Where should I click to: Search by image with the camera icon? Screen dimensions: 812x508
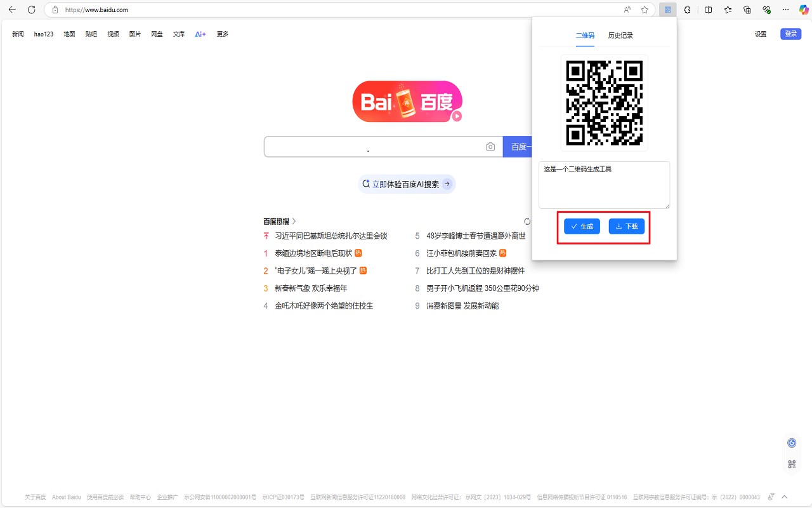coord(490,147)
